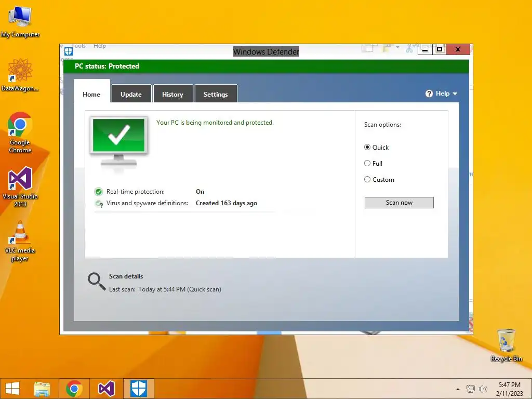Open the network status tray icon
532x399 pixels.
(471, 389)
